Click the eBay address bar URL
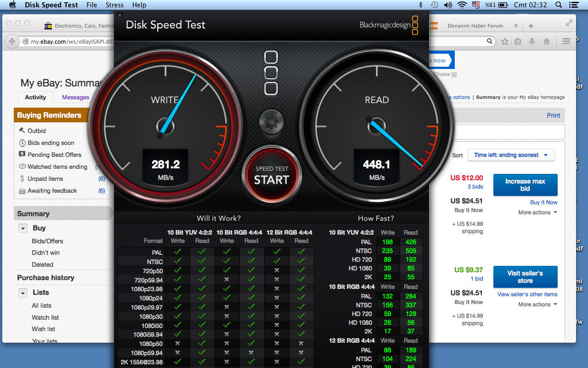588x368 pixels. [x=72, y=41]
